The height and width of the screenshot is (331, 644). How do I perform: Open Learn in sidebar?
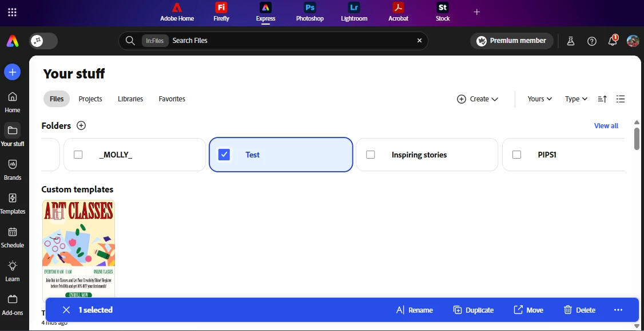click(x=13, y=270)
